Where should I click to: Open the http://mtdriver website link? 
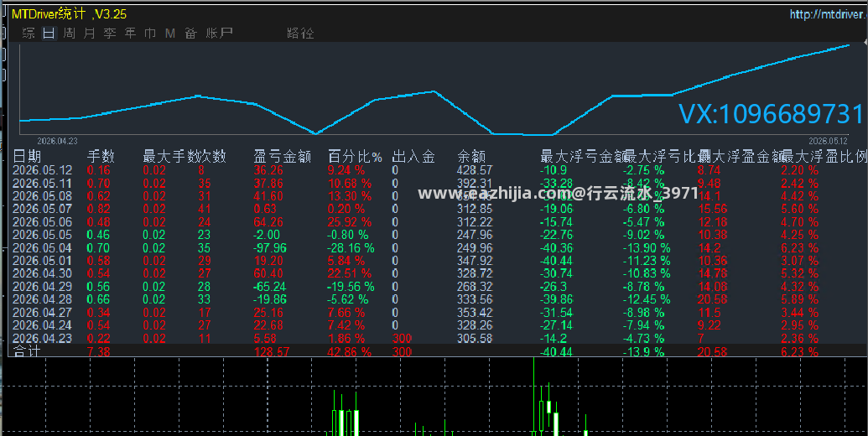point(828,14)
